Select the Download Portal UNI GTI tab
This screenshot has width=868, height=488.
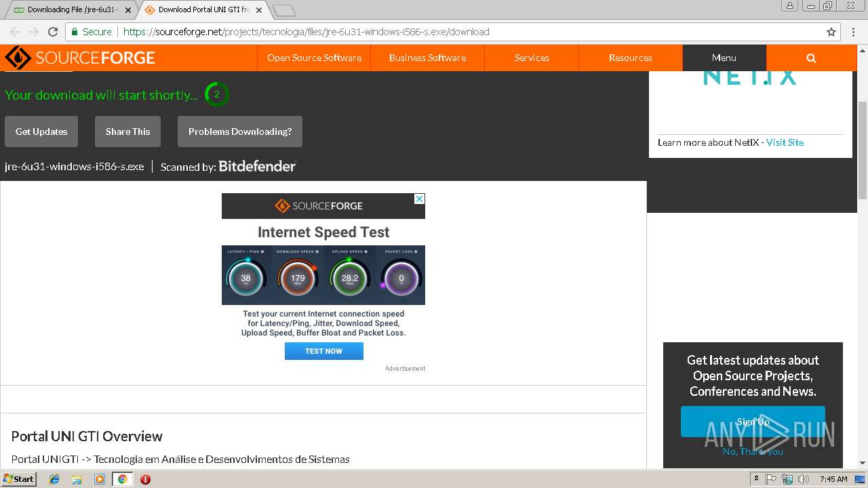click(204, 10)
